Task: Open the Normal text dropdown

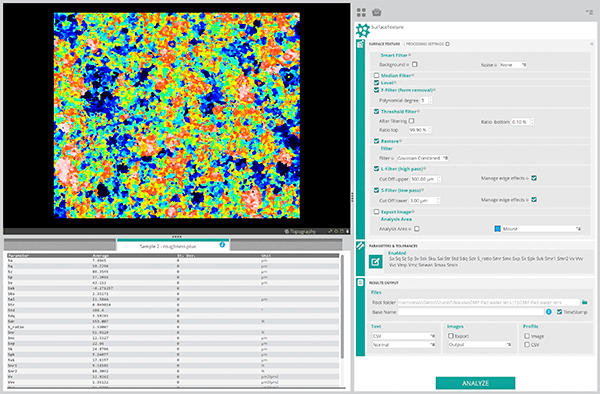Action: [x=404, y=345]
